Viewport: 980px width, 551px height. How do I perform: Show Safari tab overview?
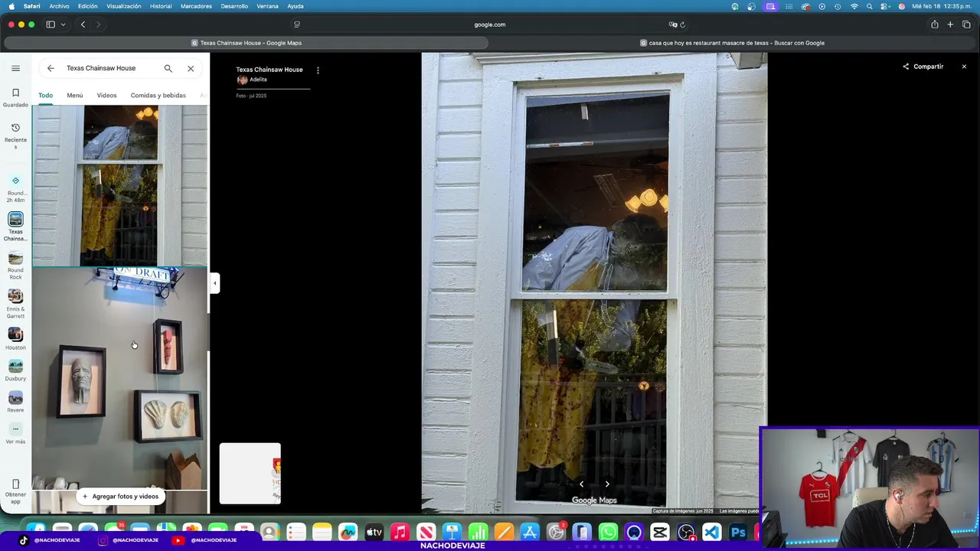click(966, 24)
